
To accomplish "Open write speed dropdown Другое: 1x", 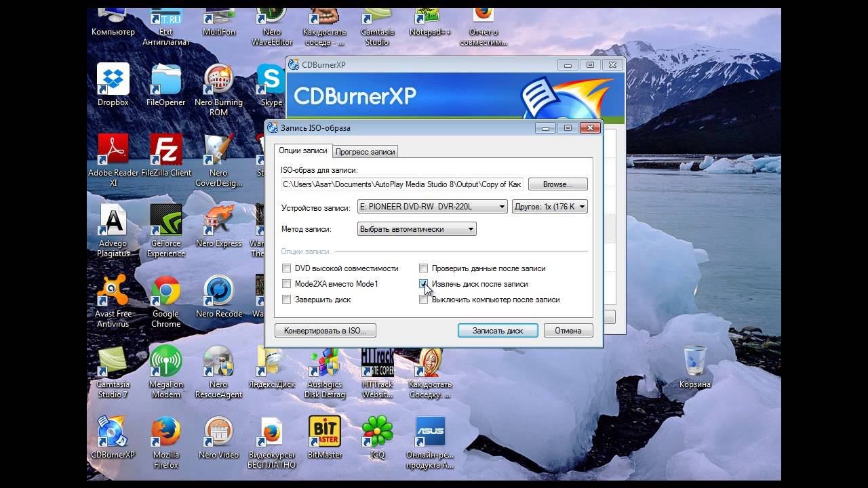I will (x=550, y=207).
